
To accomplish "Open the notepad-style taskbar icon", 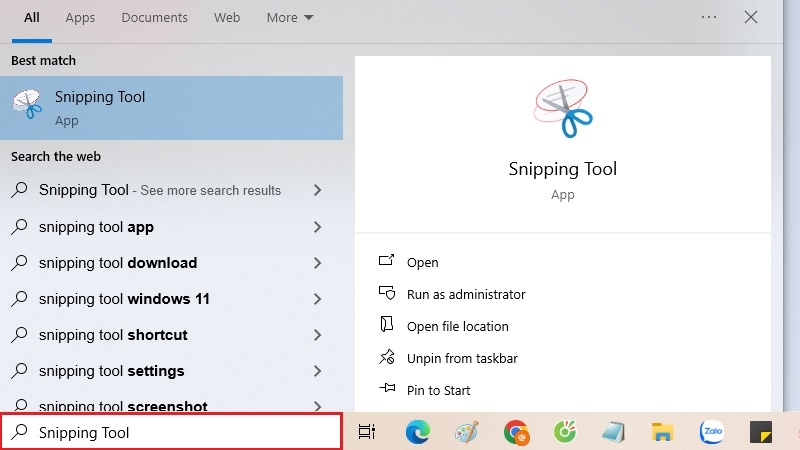I will pyautogui.click(x=613, y=432).
